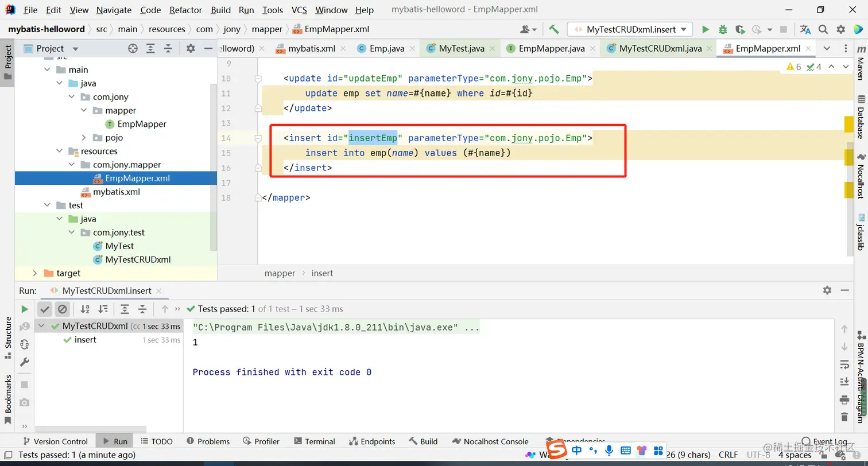Run with Coverage from the main toolbar
The width and height of the screenshot is (868, 466).
(x=740, y=29)
